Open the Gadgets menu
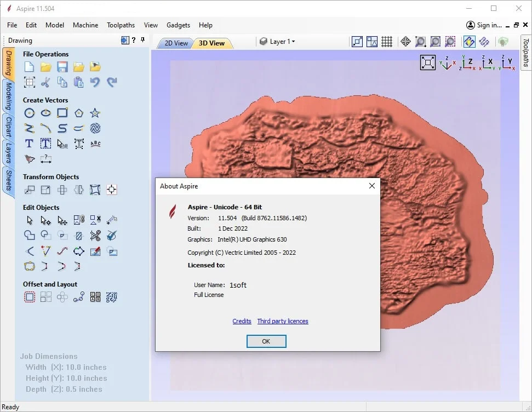 178,25
